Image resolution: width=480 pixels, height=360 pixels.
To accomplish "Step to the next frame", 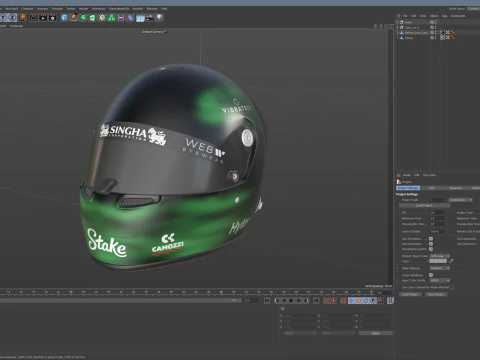I will coord(299,301).
